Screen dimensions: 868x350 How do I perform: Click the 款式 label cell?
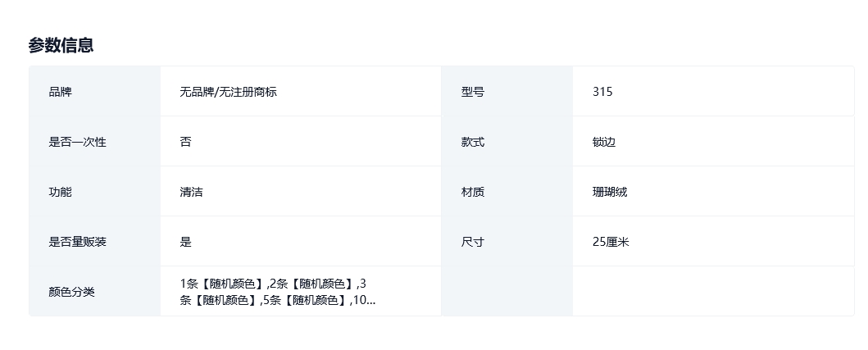pyautogui.click(x=473, y=142)
